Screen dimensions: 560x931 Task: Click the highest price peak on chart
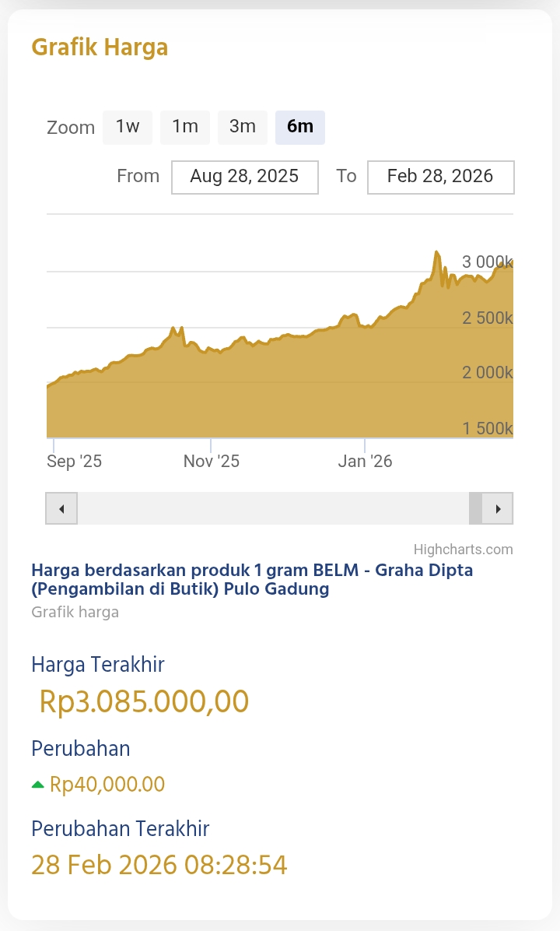pos(436,253)
